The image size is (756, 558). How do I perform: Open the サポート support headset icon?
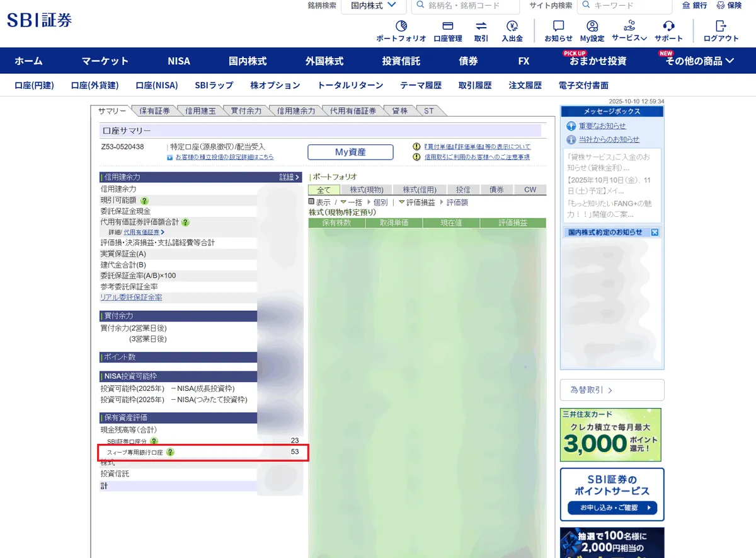668,26
